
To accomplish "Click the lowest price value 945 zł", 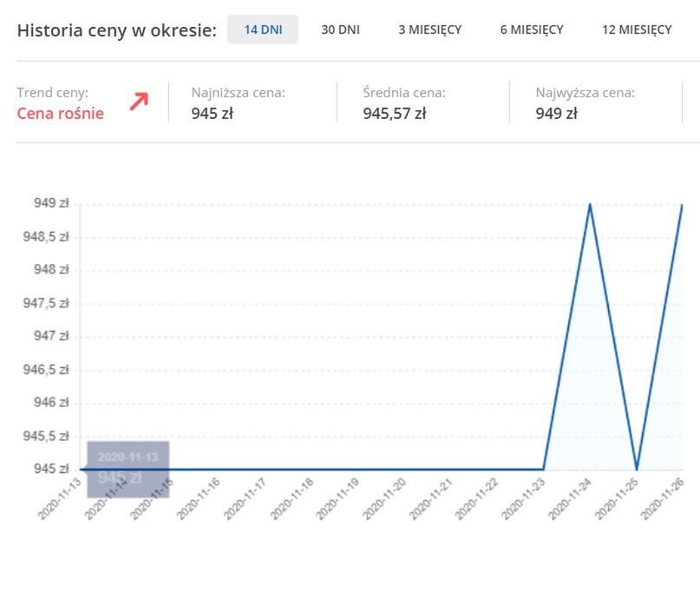I will point(212,114).
